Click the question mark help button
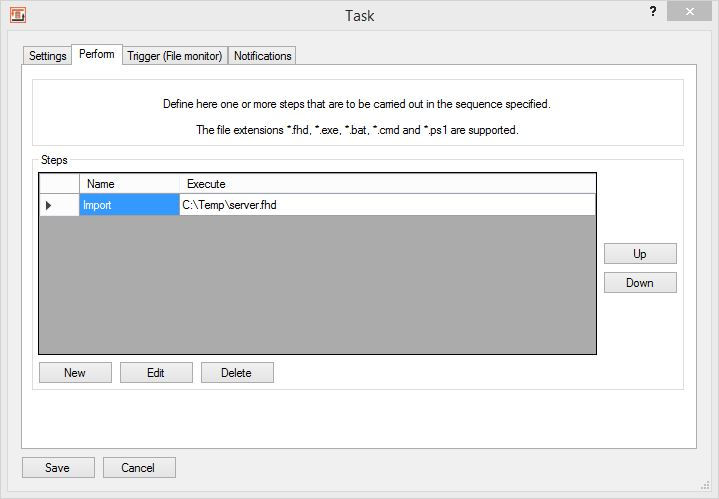The image size is (719, 499). (653, 12)
